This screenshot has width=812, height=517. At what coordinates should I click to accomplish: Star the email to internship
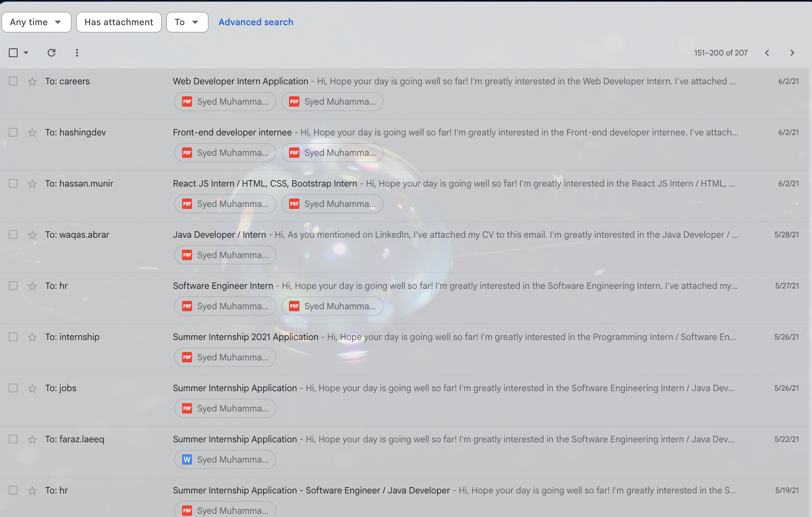coord(32,337)
